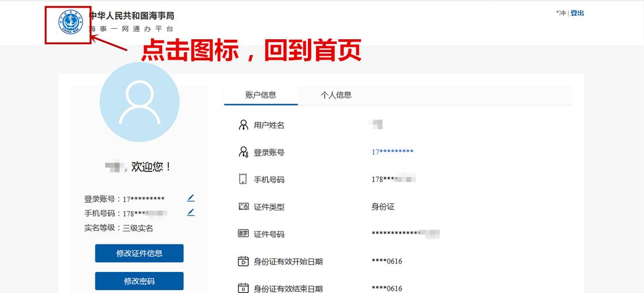The height and width of the screenshot is (293, 644).
Task: Click the large user avatar picture
Action: [x=140, y=102]
